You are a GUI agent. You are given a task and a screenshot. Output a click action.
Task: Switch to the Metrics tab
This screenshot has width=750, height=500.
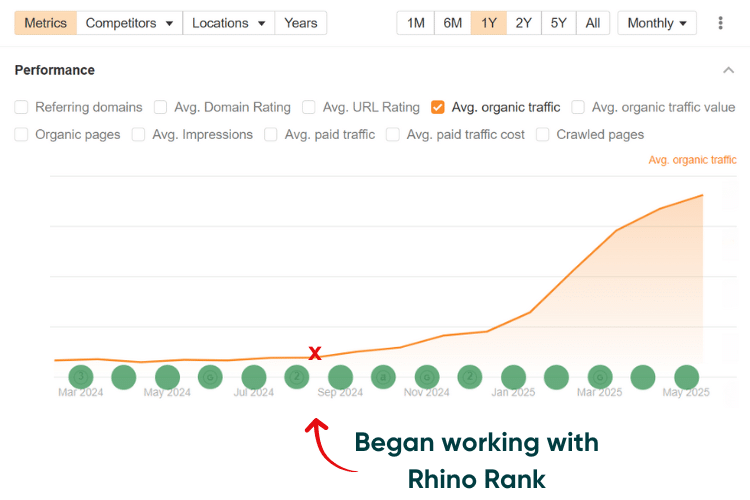click(45, 23)
